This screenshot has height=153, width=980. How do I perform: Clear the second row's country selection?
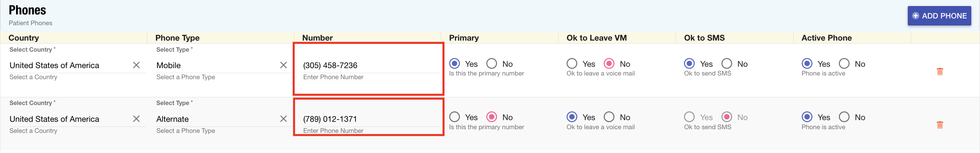(x=136, y=119)
